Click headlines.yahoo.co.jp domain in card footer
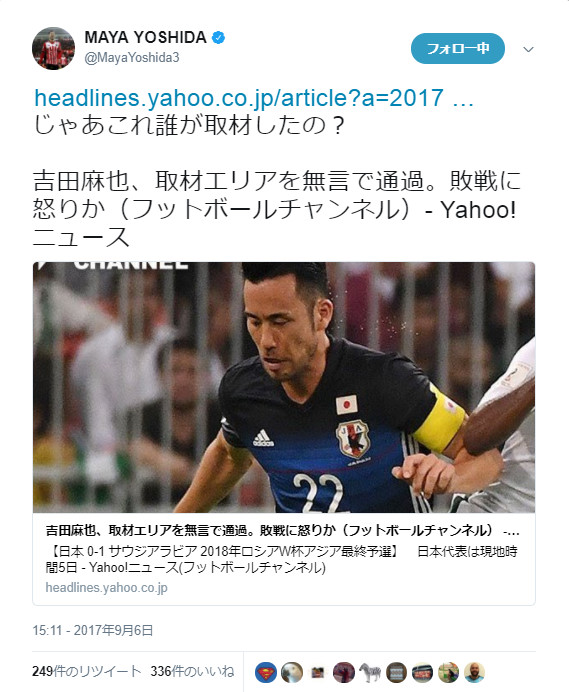Image resolution: width=569 pixels, height=692 pixels. (106, 587)
